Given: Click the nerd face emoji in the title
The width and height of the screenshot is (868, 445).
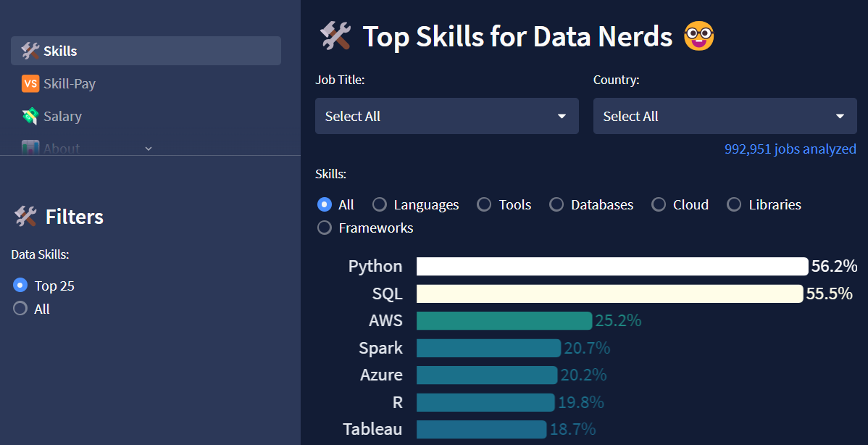Looking at the screenshot, I should (x=698, y=36).
